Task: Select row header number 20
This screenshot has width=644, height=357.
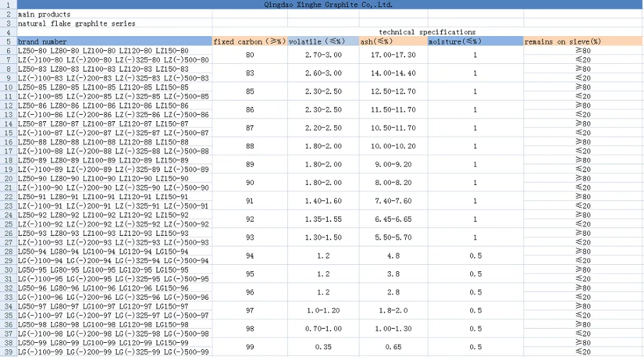Action: 8,179
